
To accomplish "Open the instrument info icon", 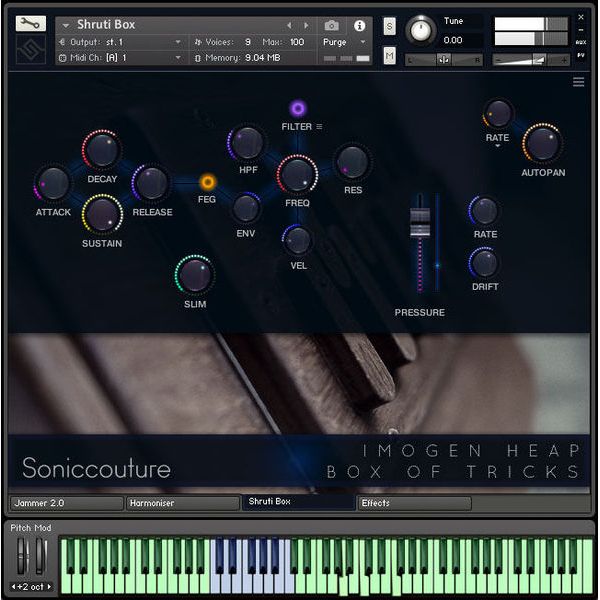I will (x=359, y=26).
